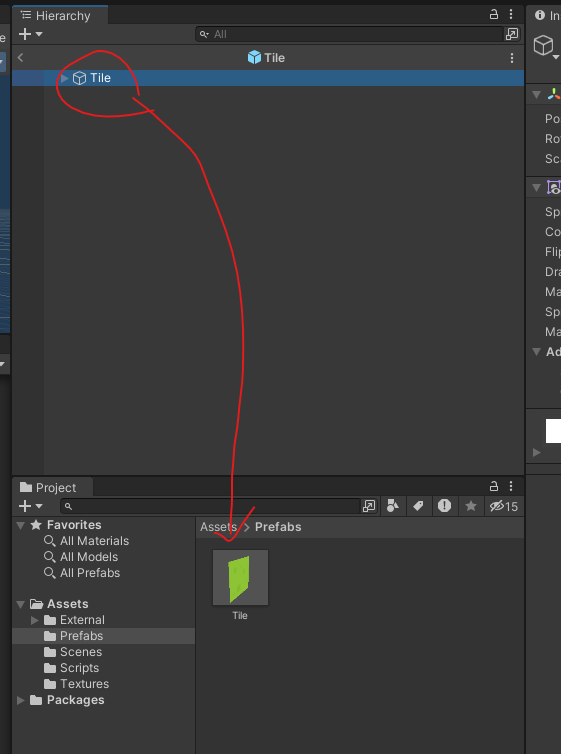Image resolution: width=561 pixels, height=754 pixels.
Task: Collapse the Sprite Renderer component
Action: click(536, 188)
